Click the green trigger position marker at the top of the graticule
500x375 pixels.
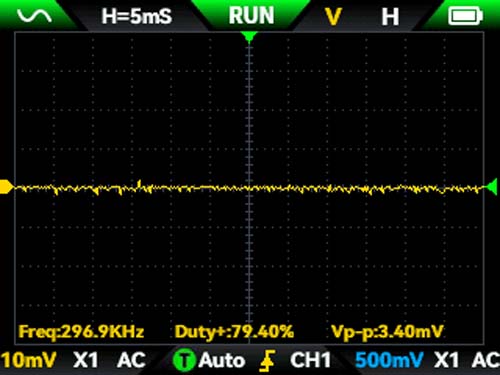249,36
